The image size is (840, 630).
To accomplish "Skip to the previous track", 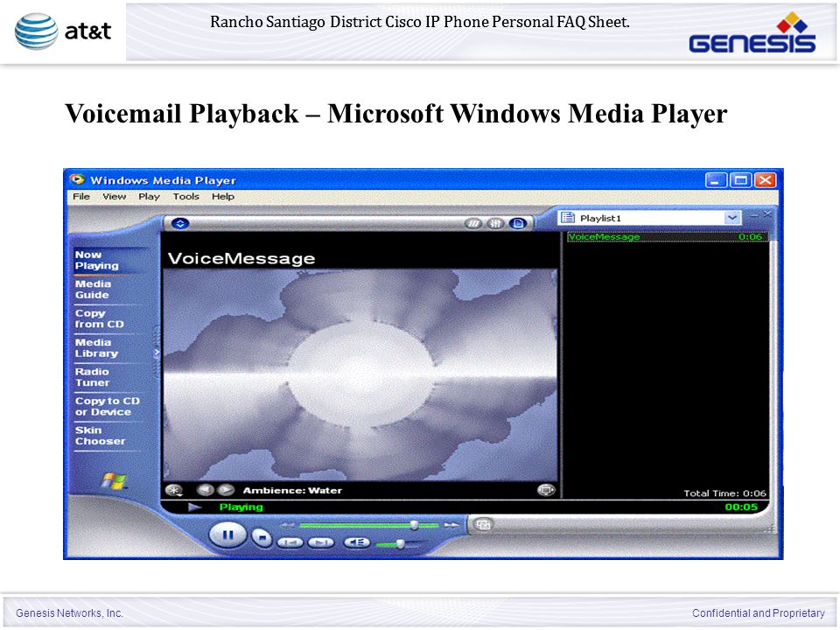I will 290,542.
